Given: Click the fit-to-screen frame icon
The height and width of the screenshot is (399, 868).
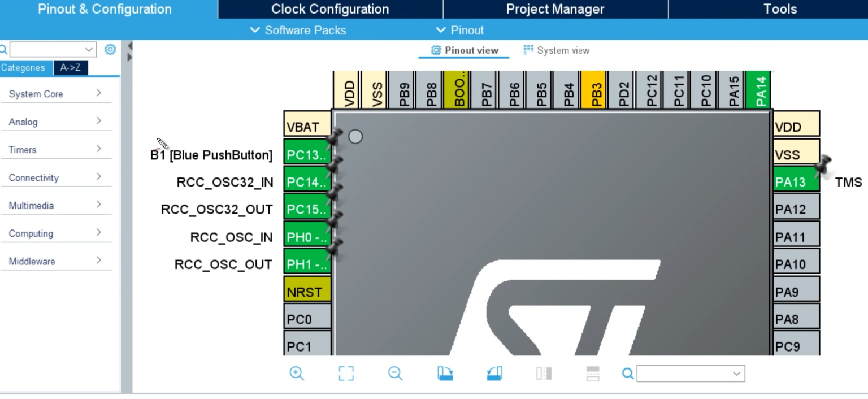Looking at the screenshot, I should (346, 374).
